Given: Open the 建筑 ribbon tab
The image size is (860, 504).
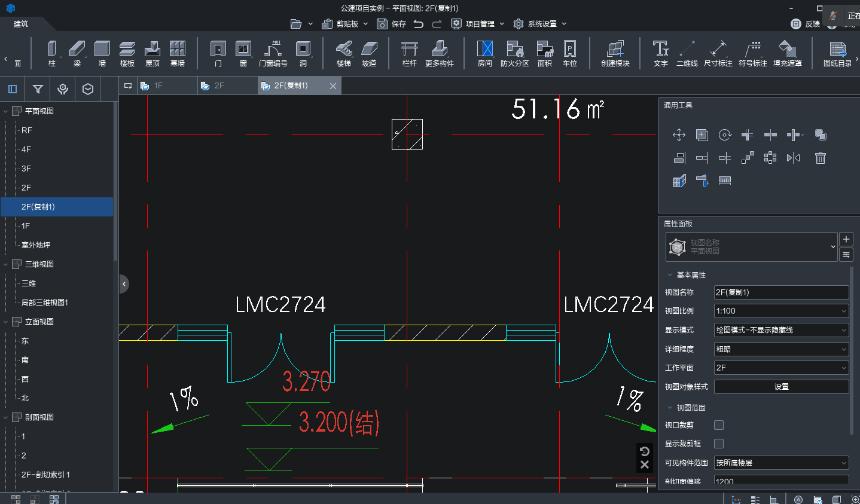Looking at the screenshot, I should coord(21,24).
